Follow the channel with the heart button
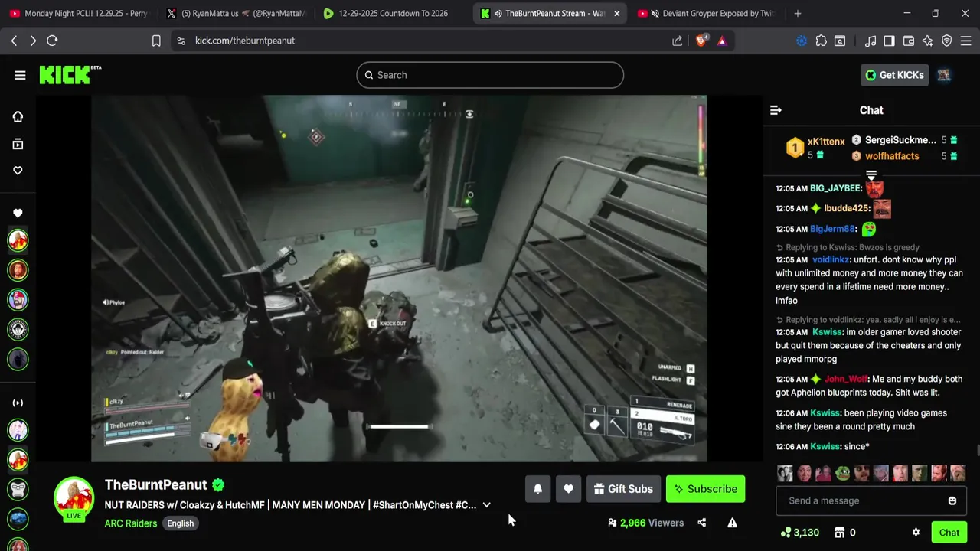 coord(568,489)
